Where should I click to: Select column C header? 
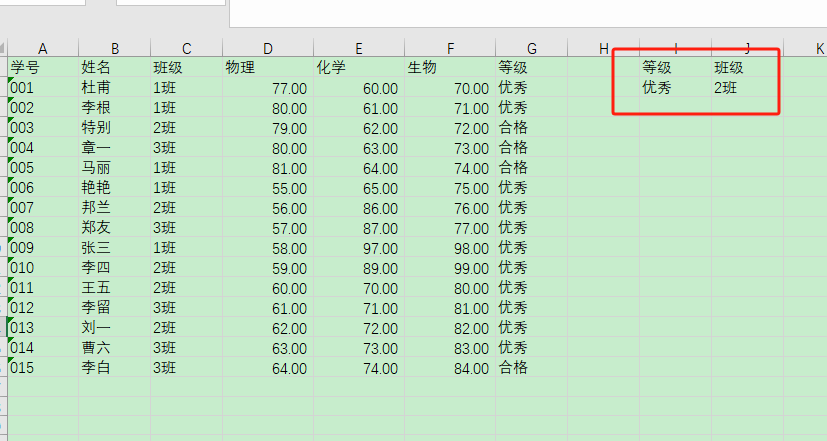click(186, 48)
